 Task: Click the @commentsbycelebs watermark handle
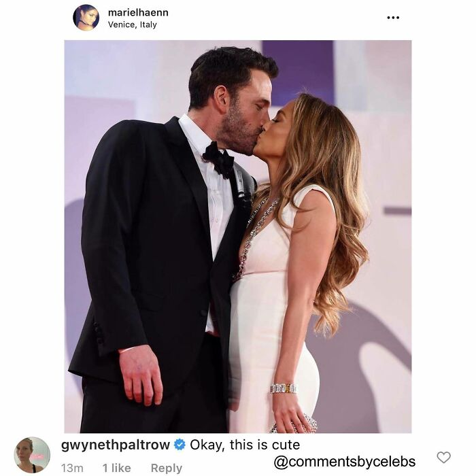[x=344, y=462]
